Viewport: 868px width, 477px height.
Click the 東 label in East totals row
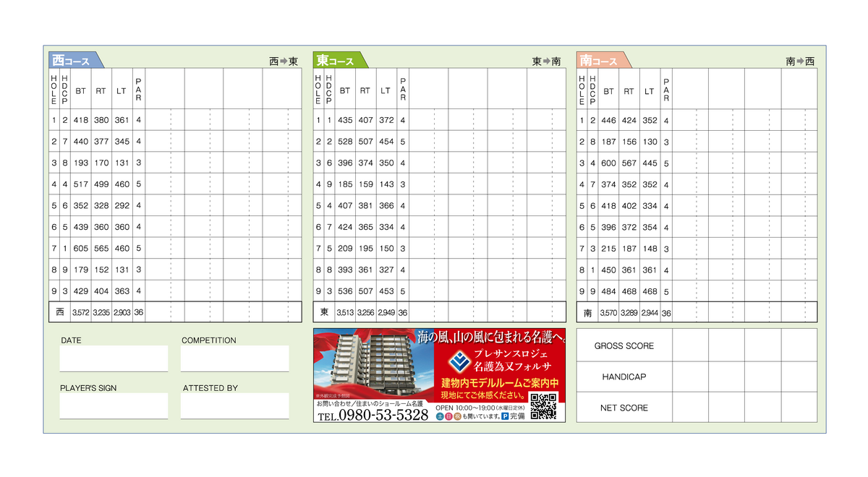tap(325, 313)
